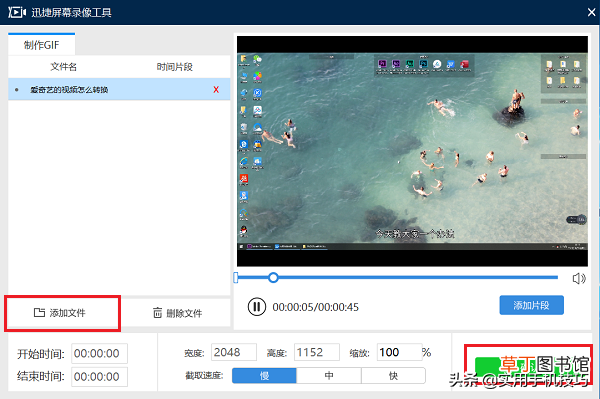Viewport: 600px width, 399px height.
Task: Remove the file with red X
Action: (x=216, y=90)
